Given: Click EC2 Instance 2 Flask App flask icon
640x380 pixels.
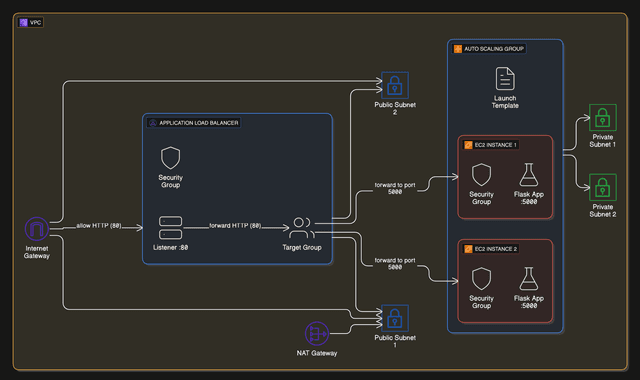Looking at the screenshot, I should coord(529,279).
